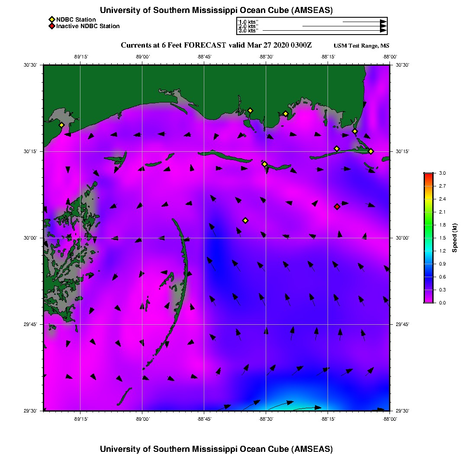Select the westernmost yellow NDBC station marker
Viewport: 476px width, 454px height.
click(x=61, y=125)
